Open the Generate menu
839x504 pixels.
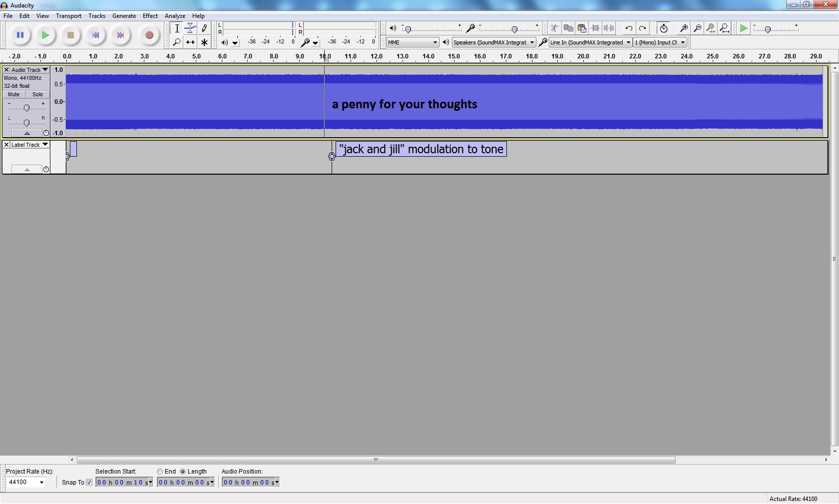[x=124, y=16]
